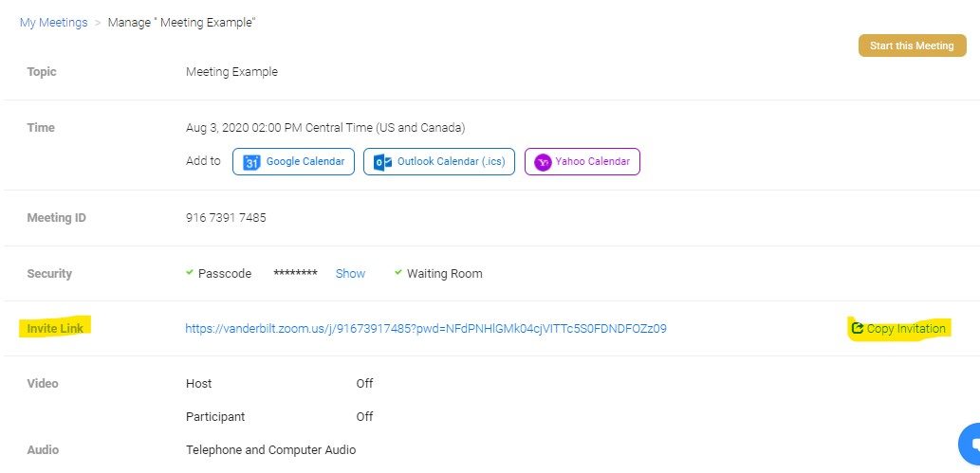This screenshot has width=980, height=473.
Task: Copy Invitation text link
Action: 906,329
